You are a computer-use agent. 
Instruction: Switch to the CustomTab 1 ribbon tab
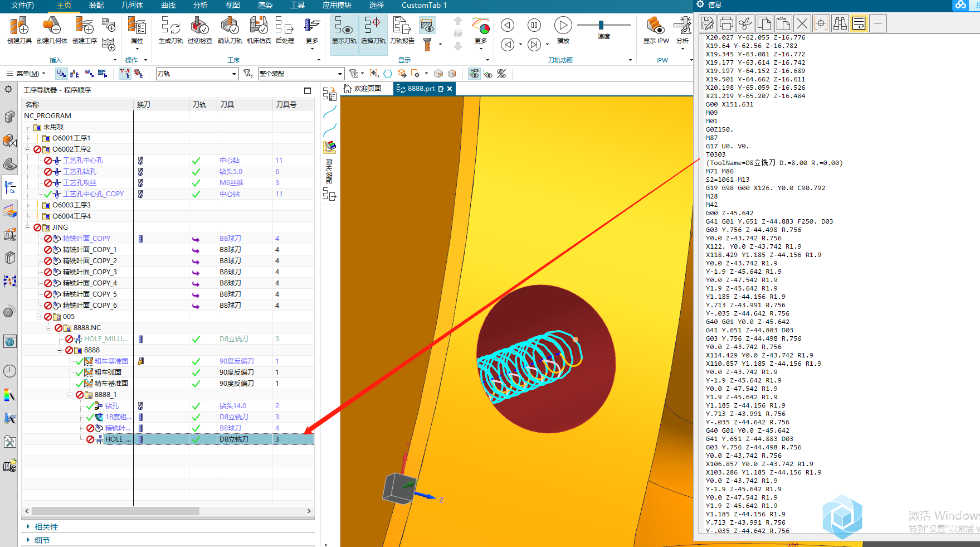[424, 5]
